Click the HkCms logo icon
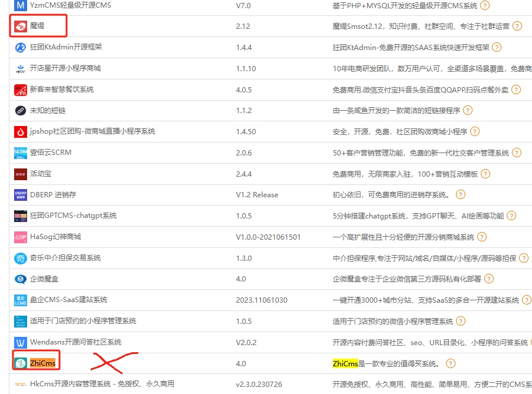This screenshot has width=532, height=394. [21, 384]
